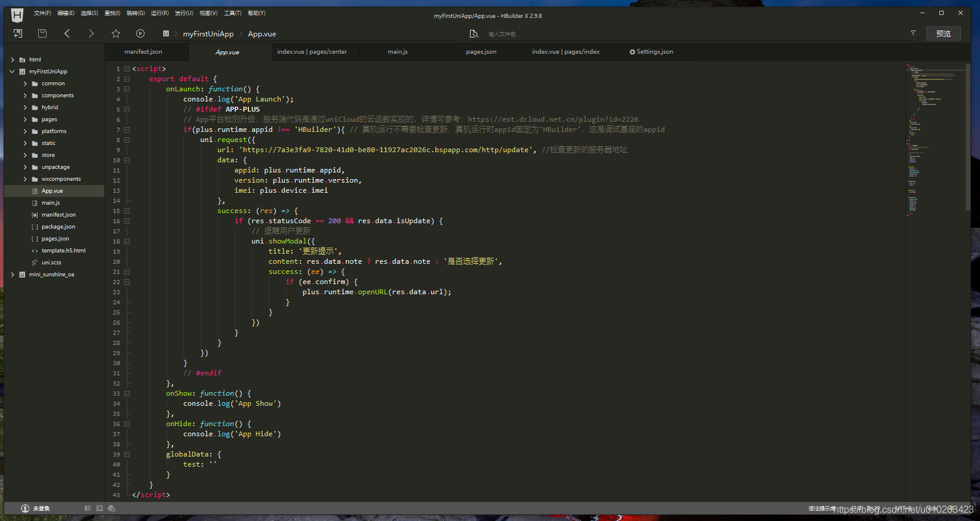
Task: Expand the hybrid folder
Action: click(x=25, y=107)
